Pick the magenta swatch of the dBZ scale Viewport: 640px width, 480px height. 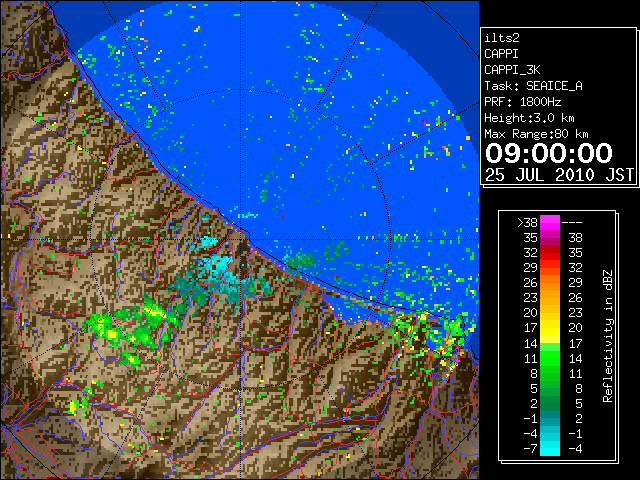pyautogui.click(x=550, y=223)
